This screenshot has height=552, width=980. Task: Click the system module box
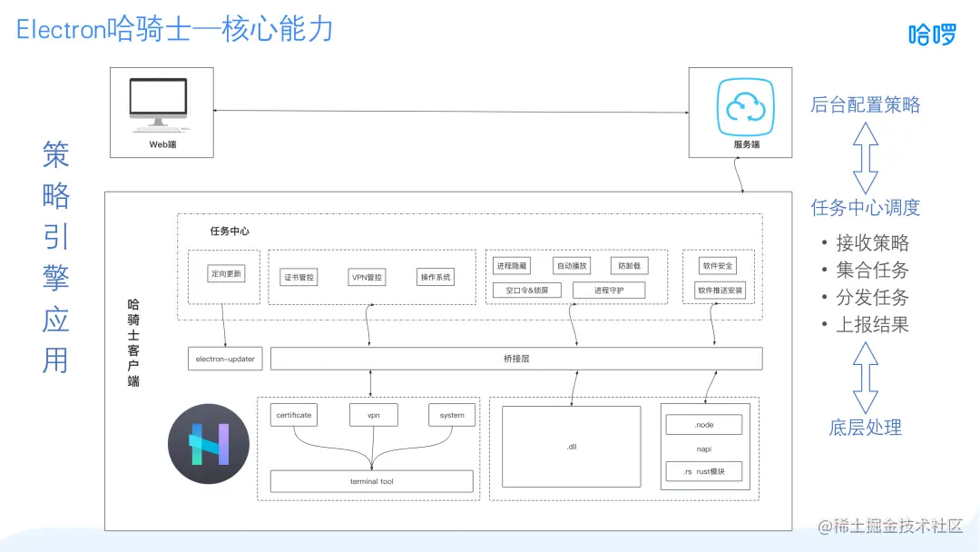[x=452, y=415]
